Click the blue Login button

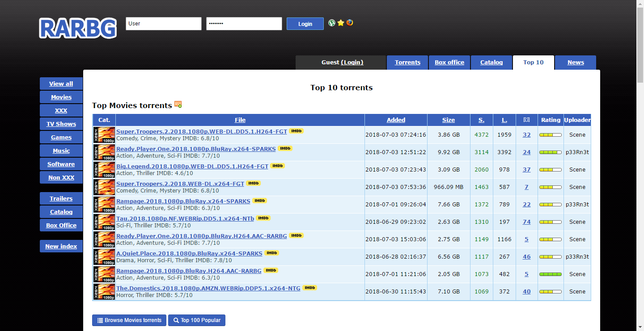(305, 24)
